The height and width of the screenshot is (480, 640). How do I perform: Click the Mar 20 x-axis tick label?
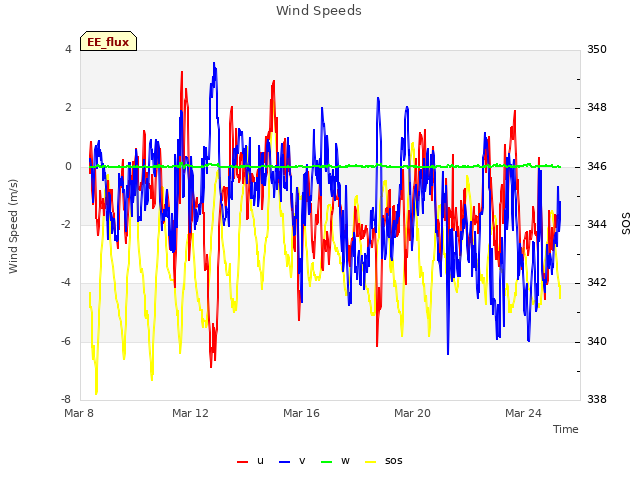point(412,413)
